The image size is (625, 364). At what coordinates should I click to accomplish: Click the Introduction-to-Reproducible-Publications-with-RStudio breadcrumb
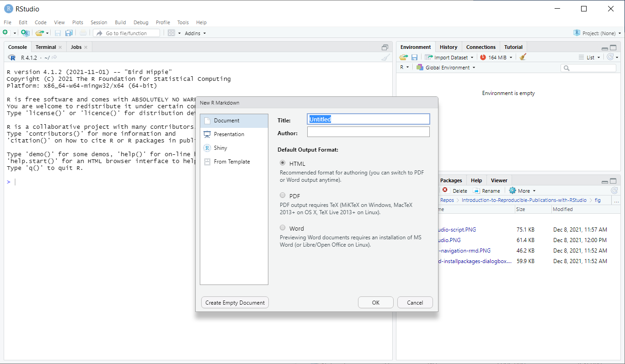tap(524, 200)
